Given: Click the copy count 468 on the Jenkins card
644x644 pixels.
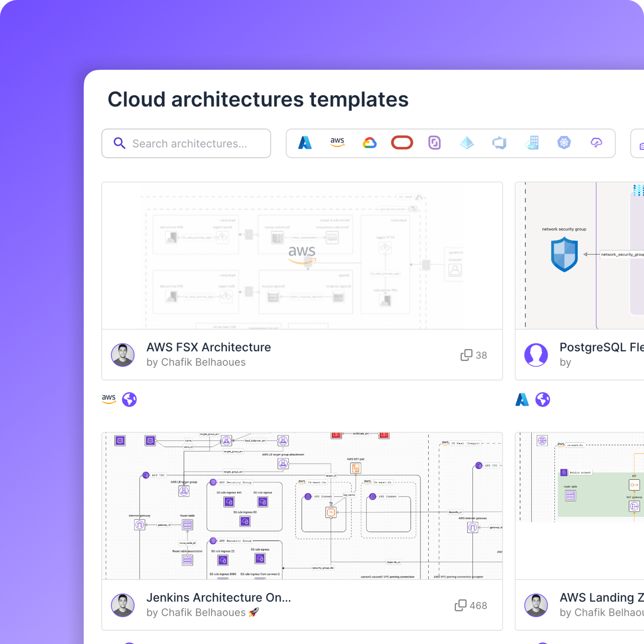Looking at the screenshot, I should (x=472, y=605).
